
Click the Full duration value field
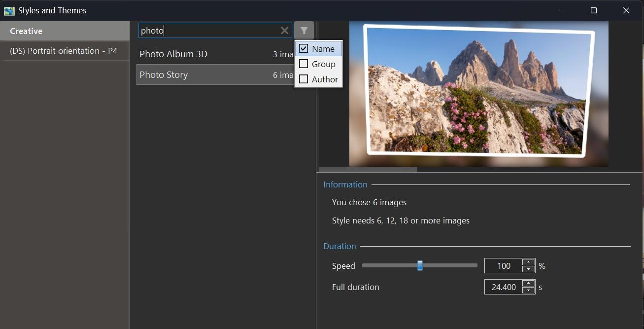pos(503,287)
